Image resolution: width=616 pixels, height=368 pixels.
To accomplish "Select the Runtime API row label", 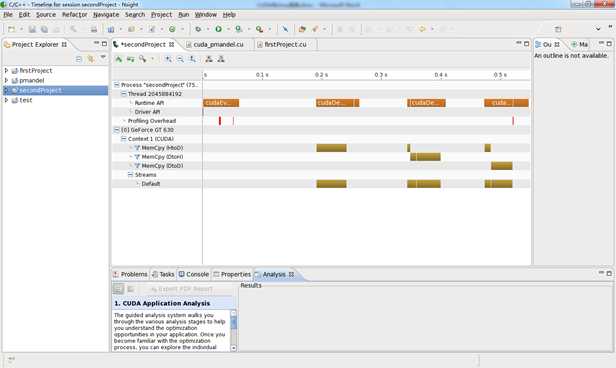I will click(x=149, y=103).
